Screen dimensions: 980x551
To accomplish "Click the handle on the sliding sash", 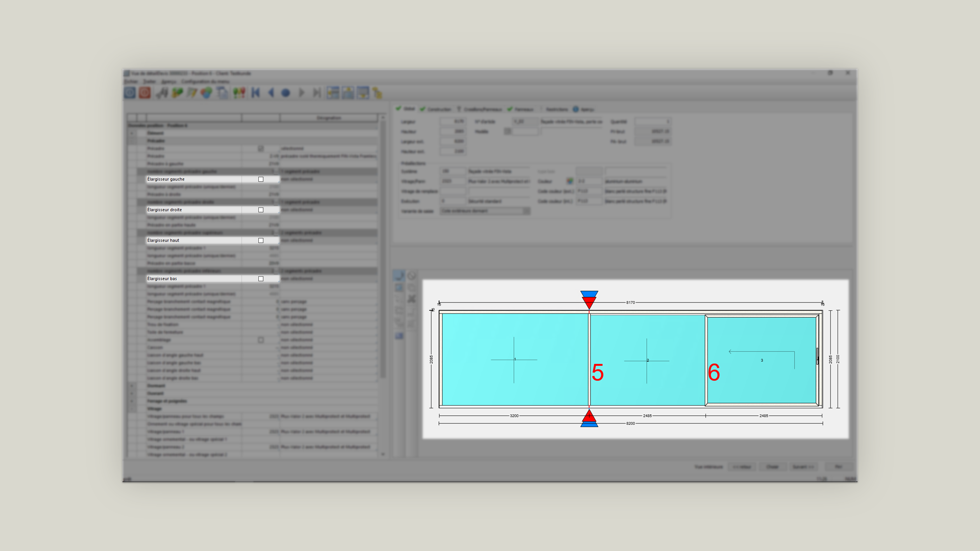I will [x=817, y=356].
